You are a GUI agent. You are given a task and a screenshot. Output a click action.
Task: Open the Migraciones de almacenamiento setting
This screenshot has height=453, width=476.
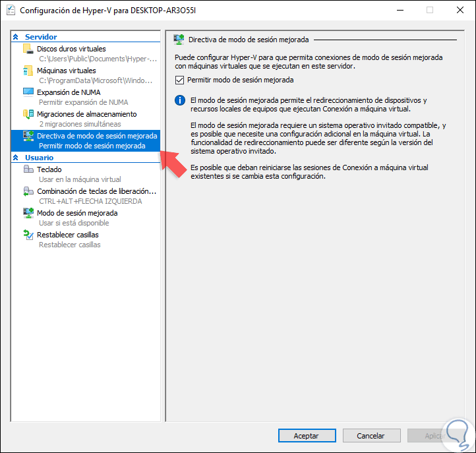pos(86,119)
